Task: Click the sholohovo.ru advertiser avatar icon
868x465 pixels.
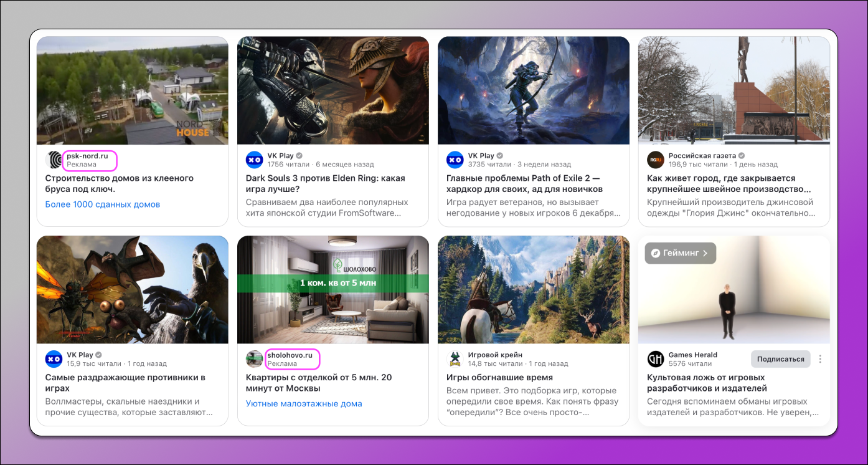Action: (x=255, y=359)
